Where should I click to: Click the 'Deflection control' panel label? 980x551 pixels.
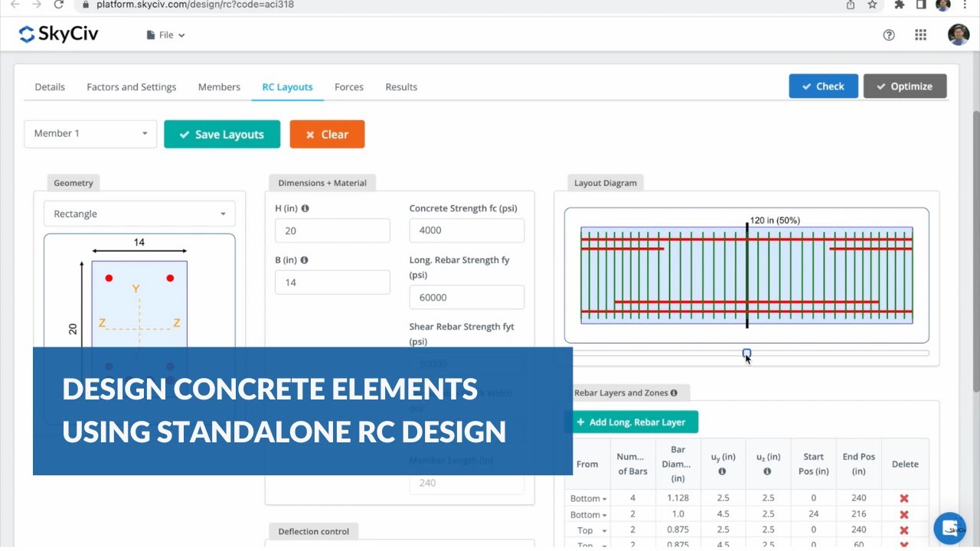pos(314,531)
